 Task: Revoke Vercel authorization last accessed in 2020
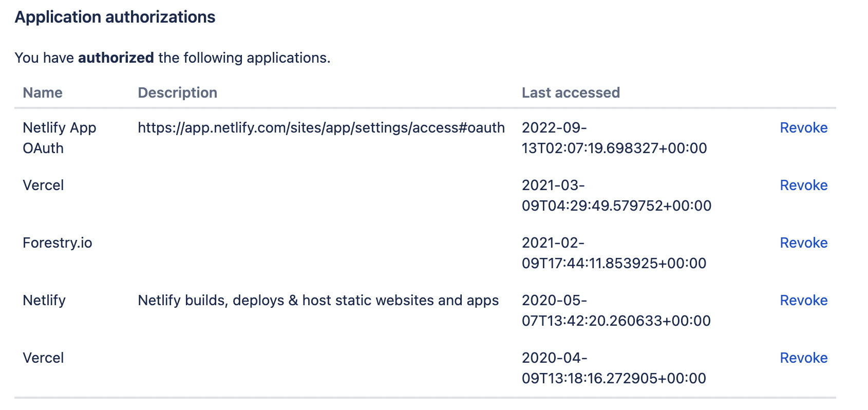(x=803, y=358)
